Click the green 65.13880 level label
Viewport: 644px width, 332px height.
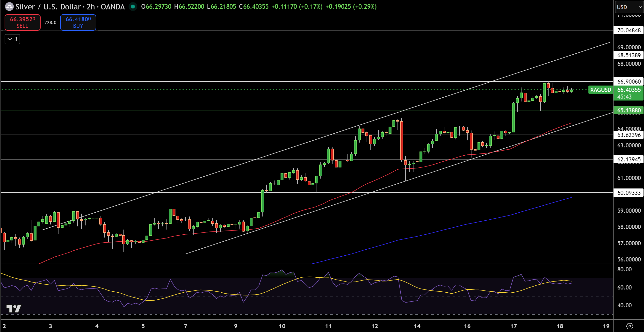coord(629,110)
